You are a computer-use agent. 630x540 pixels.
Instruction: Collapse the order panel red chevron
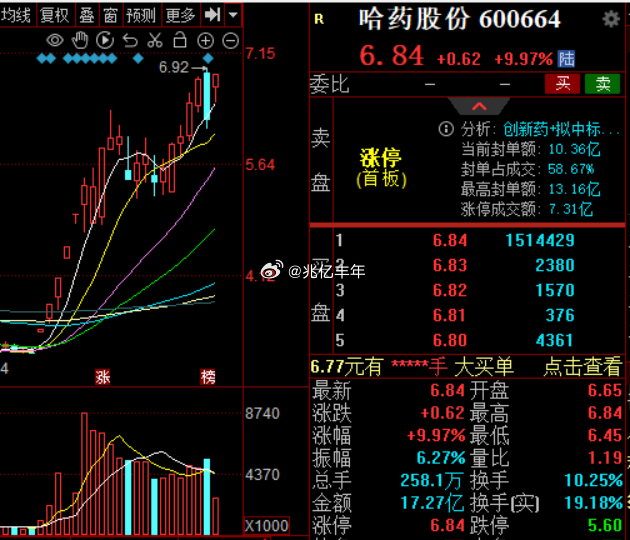coord(479,106)
